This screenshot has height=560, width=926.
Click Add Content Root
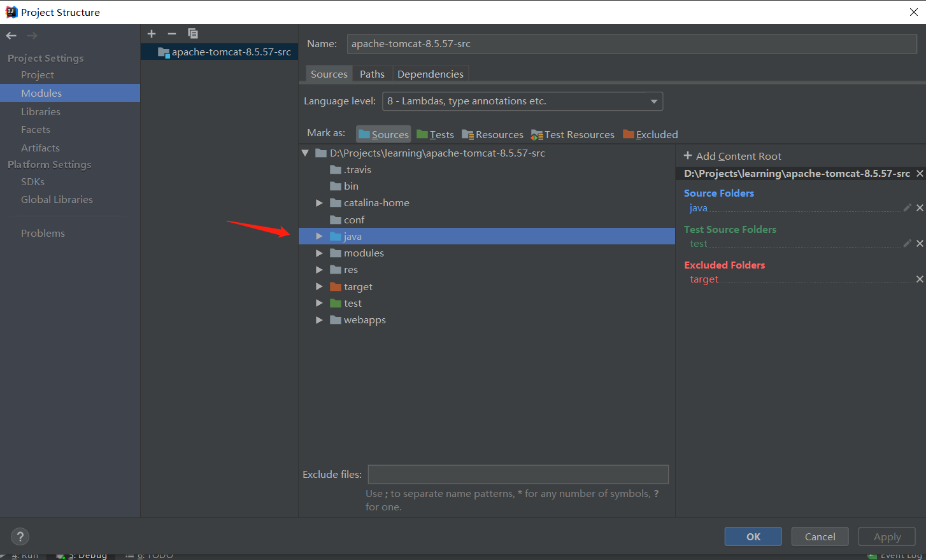click(x=732, y=156)
